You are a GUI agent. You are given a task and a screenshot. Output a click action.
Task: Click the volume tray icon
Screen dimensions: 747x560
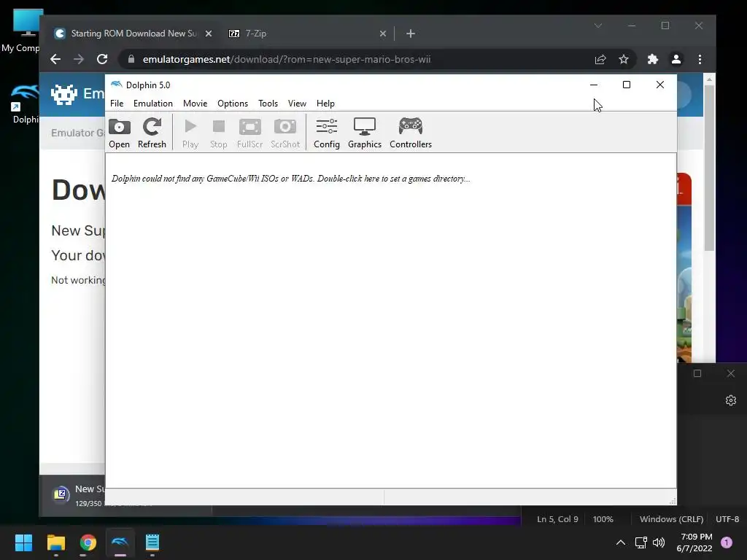point(659,542)
